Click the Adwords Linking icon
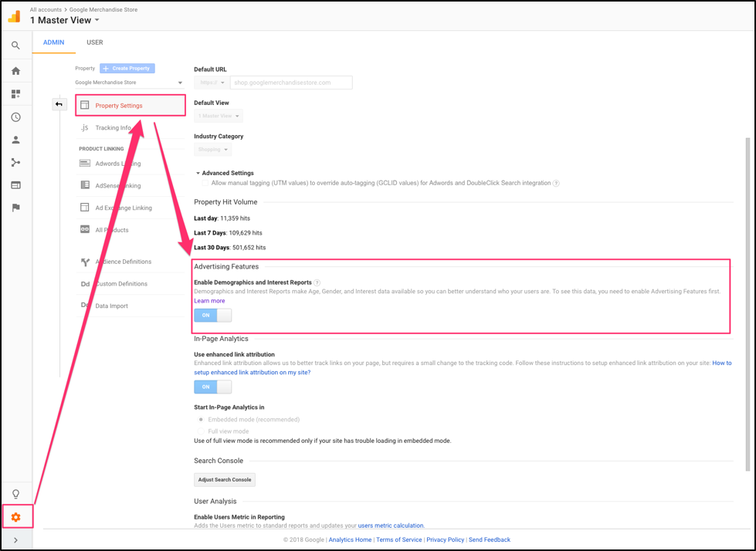Screen dimensions: 756x551 click(85, 164)
